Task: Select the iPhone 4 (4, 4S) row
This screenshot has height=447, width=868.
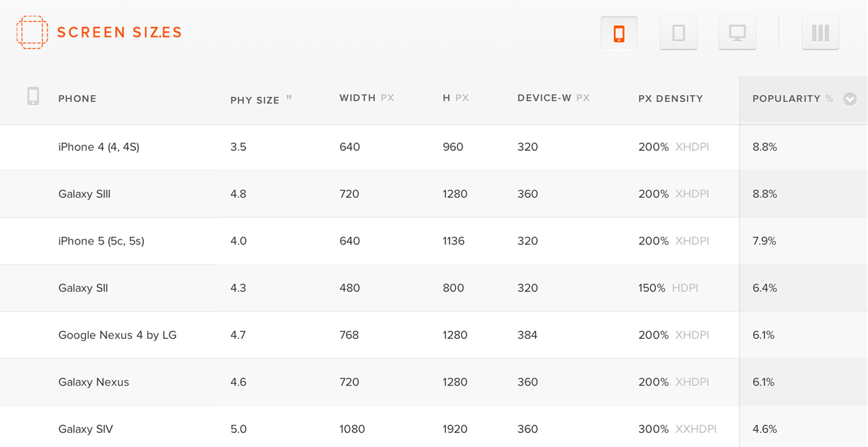Action: pyautogui.click(x=99, y=147)
